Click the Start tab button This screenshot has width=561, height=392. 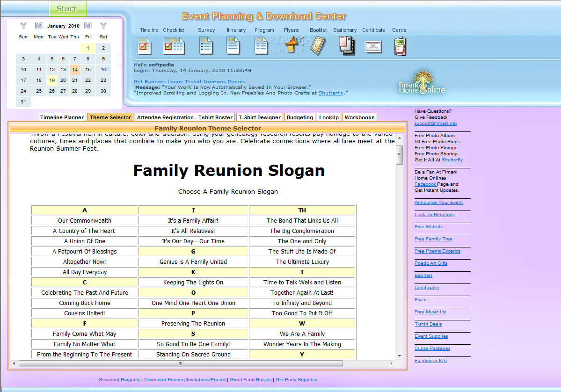[67, 8]
